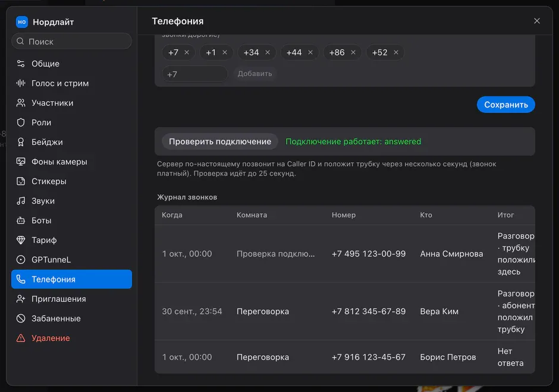
Task: Click the Подключение работает: answered status
Action: 353,141
